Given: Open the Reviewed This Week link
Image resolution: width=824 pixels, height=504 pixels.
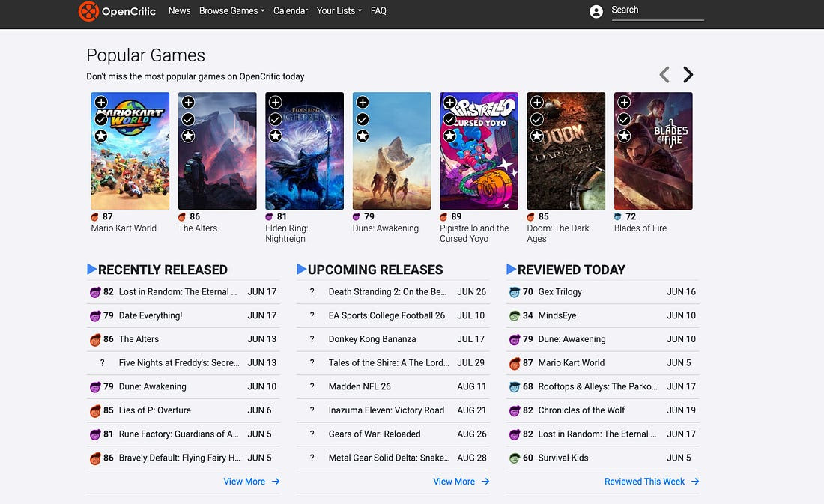Looking at the screenshot, I should (651, 482).
